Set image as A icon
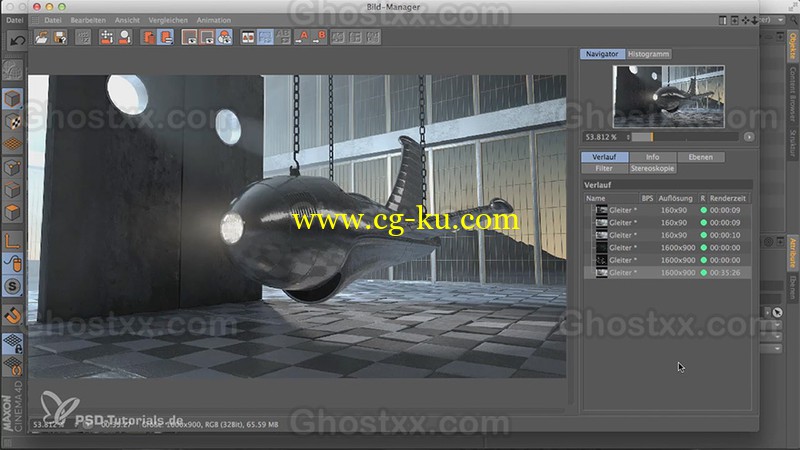800x450 pixels. pyautogui.click(x=302, y=37)
